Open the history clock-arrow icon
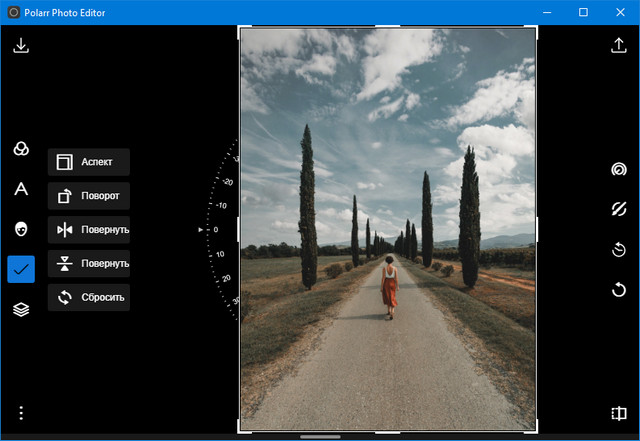 (618, 249)
